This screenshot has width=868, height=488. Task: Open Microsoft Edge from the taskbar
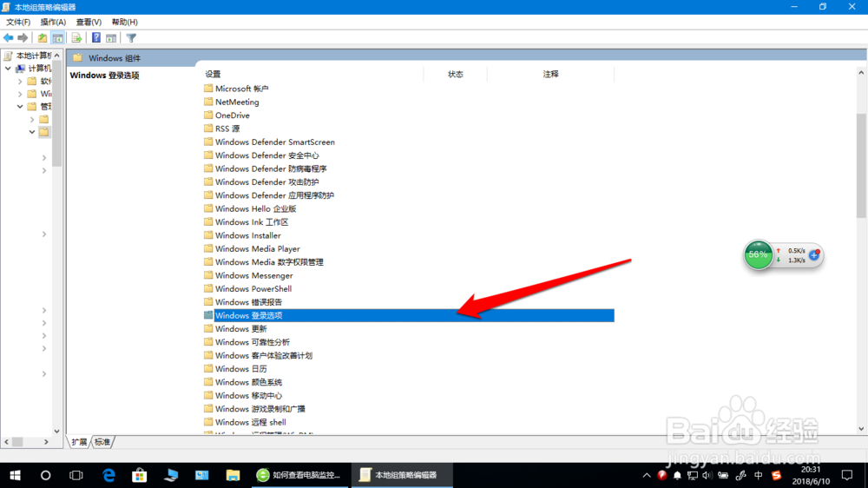(108, 475)
